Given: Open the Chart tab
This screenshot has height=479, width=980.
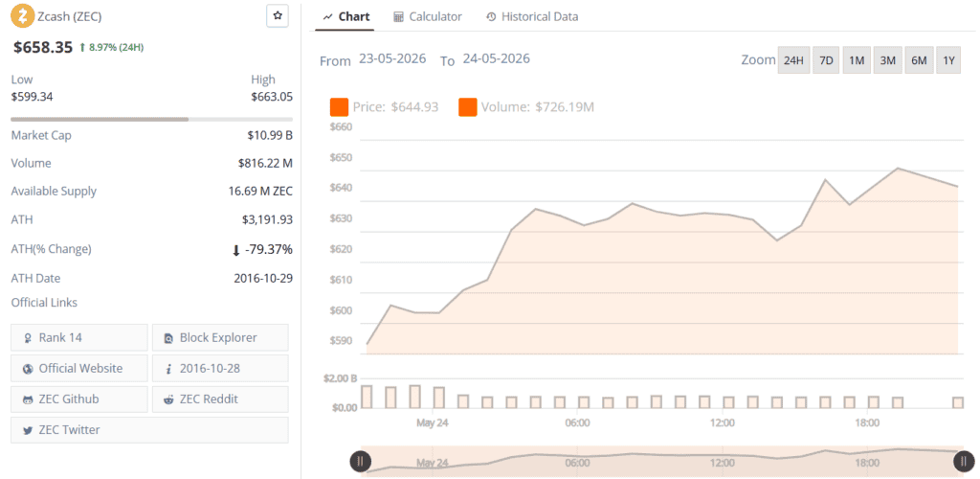Looking at the screenshot, I should tap(346, 17).
